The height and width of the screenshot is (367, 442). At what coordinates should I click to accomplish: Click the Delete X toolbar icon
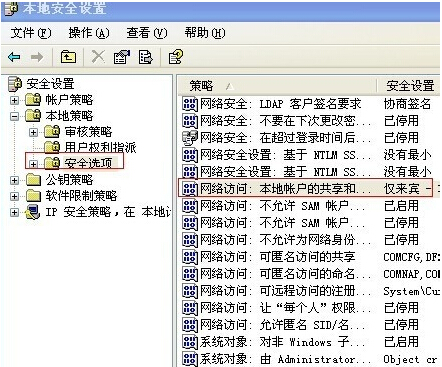[x=98, y=57]
